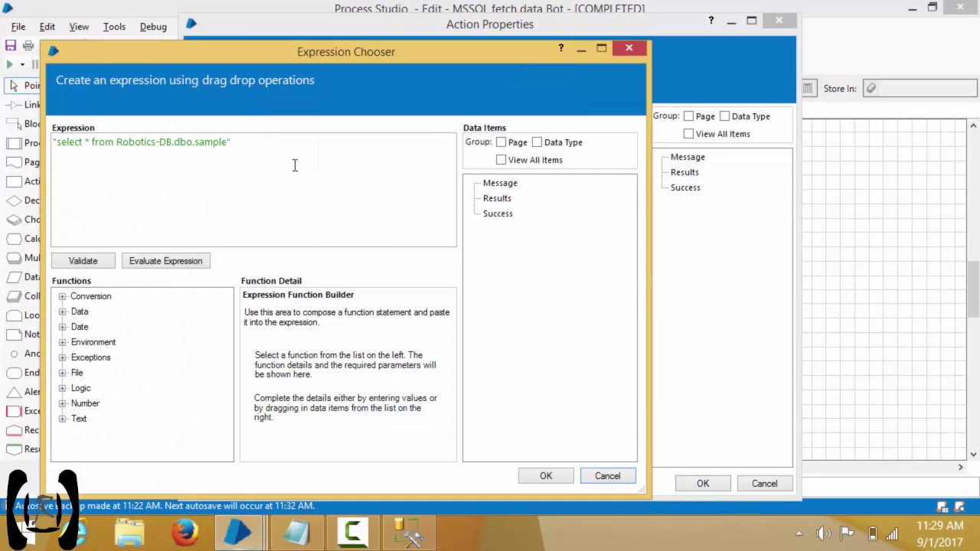Open Camtasia from the taskbar
The width and height of the screenshot is (980, 551).
[353, 532]
